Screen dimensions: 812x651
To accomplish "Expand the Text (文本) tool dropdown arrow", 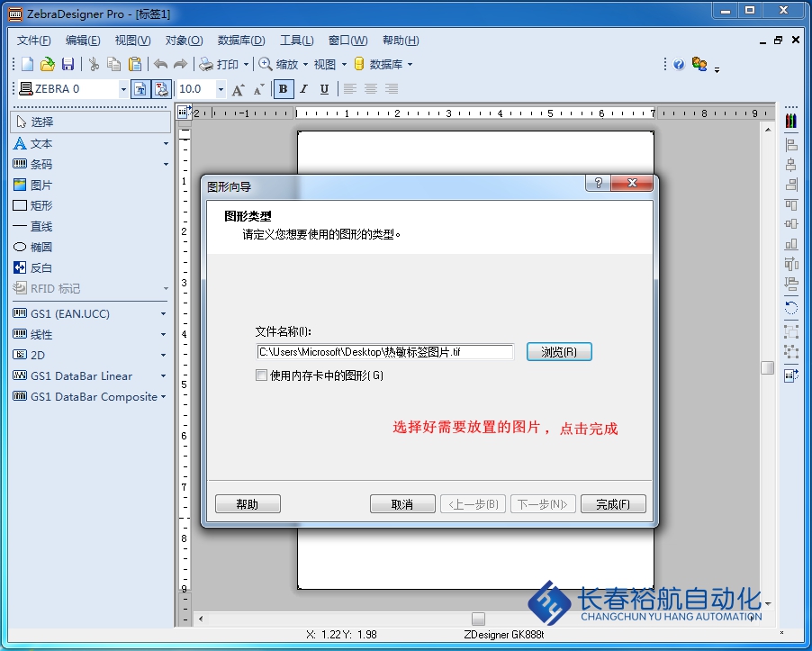I will 166,143.
